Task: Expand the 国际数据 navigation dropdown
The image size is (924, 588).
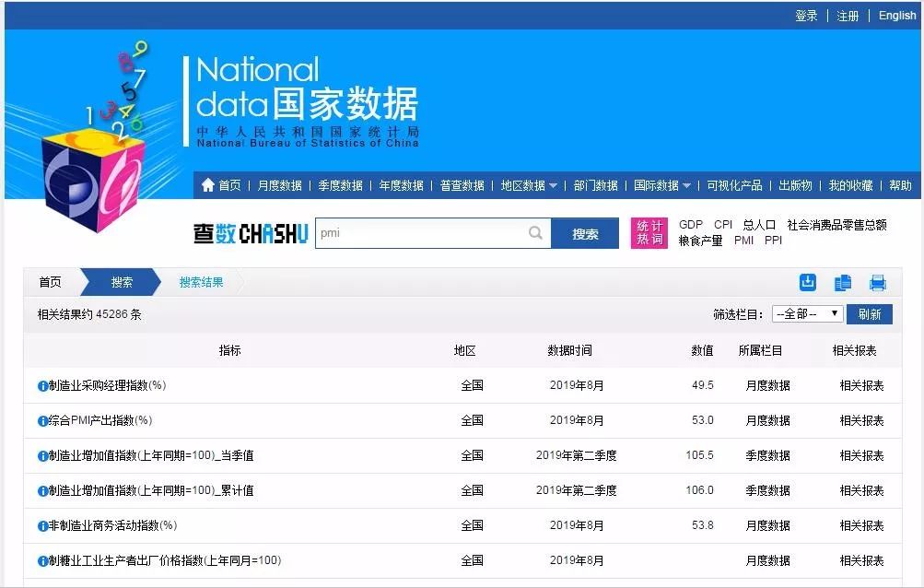Action: point(660,183)
